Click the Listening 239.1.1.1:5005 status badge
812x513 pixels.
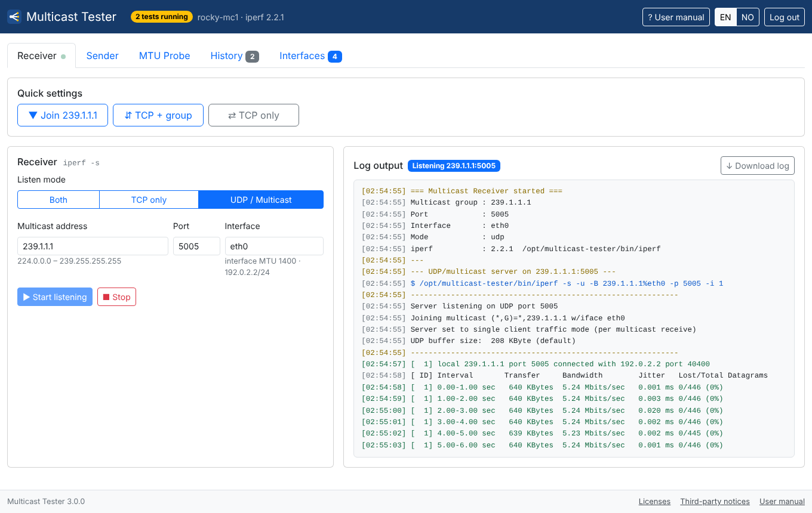tap(454, 166)
